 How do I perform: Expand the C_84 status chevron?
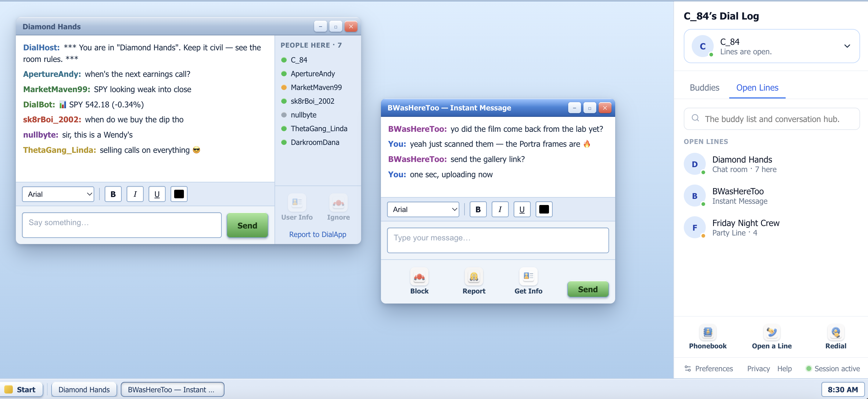click(847, 46)
